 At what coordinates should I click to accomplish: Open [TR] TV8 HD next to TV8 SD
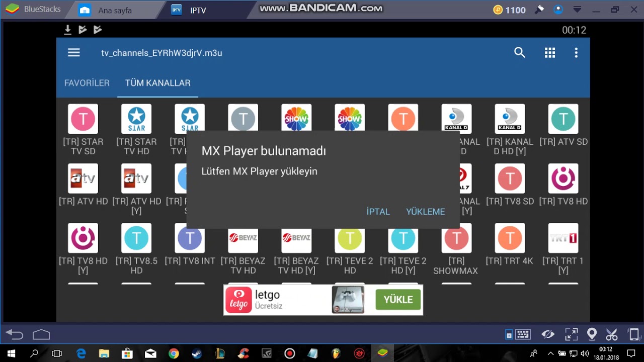coord(563,185)
